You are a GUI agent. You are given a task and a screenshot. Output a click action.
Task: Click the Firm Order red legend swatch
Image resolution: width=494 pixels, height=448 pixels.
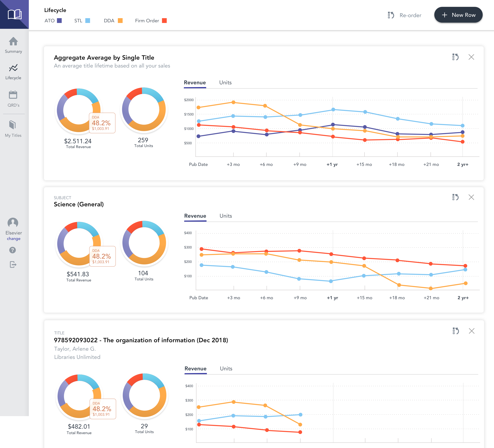pos(164,21)
